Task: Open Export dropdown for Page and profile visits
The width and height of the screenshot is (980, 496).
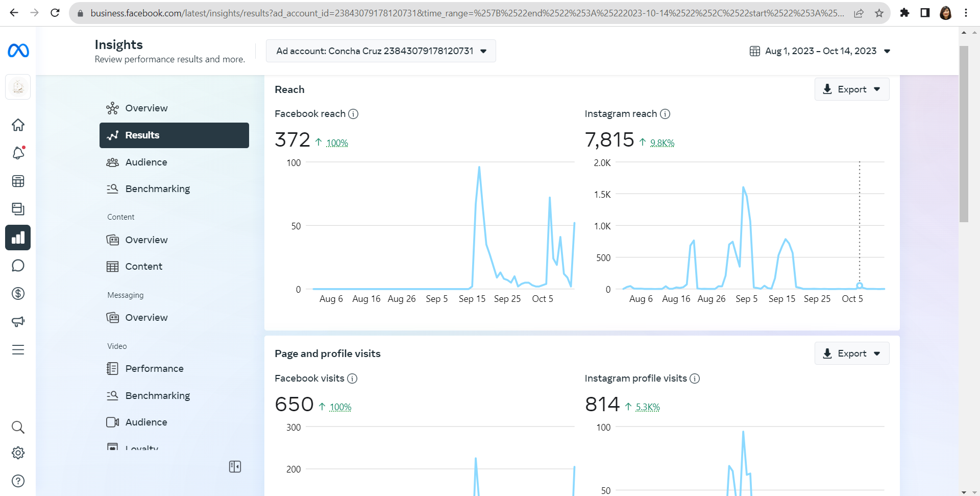Action: coord(852,353)
